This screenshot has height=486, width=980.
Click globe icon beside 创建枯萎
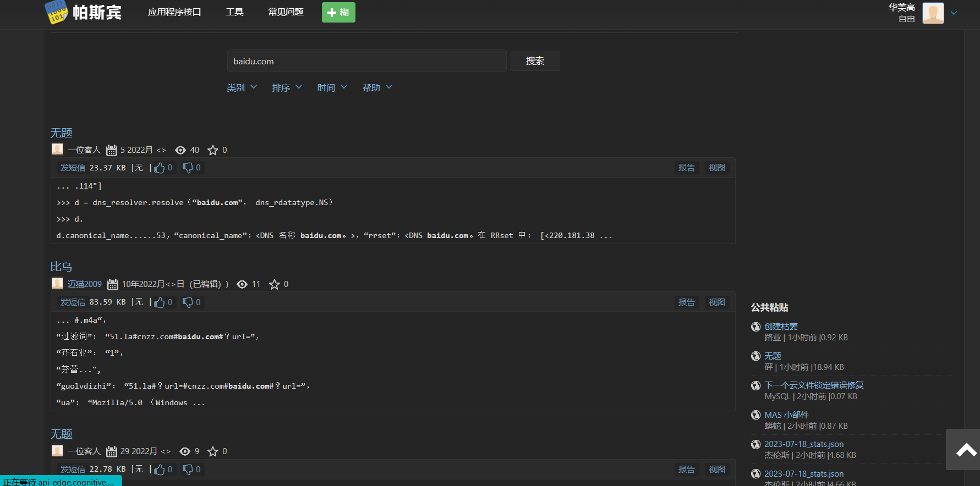point(755,327)
